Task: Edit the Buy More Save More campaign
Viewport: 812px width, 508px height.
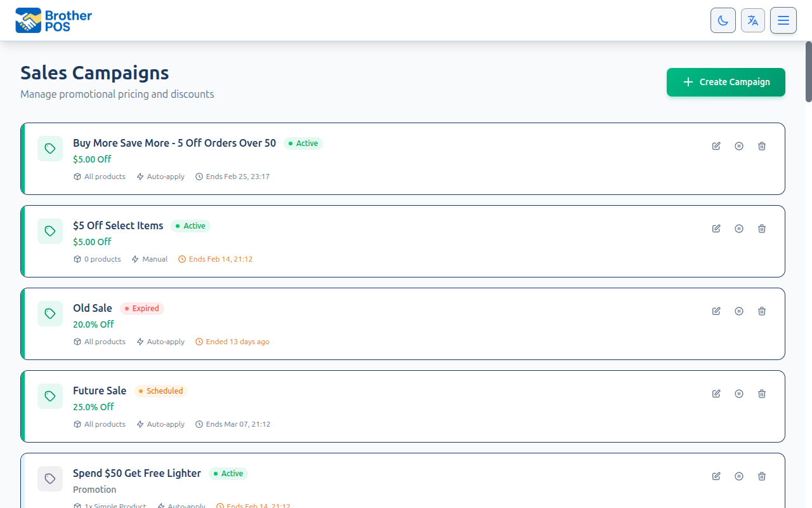Action: click(716, 146)
